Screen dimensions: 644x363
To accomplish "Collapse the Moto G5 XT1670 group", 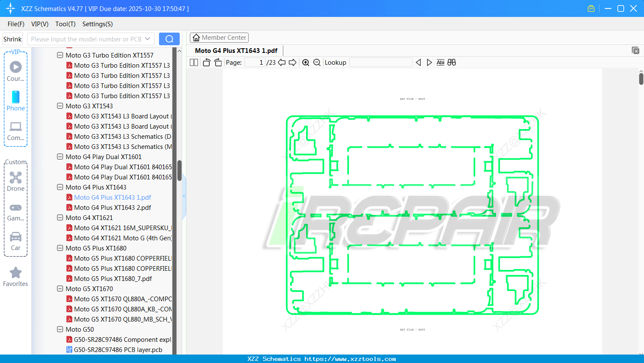I will click(60, 289).
